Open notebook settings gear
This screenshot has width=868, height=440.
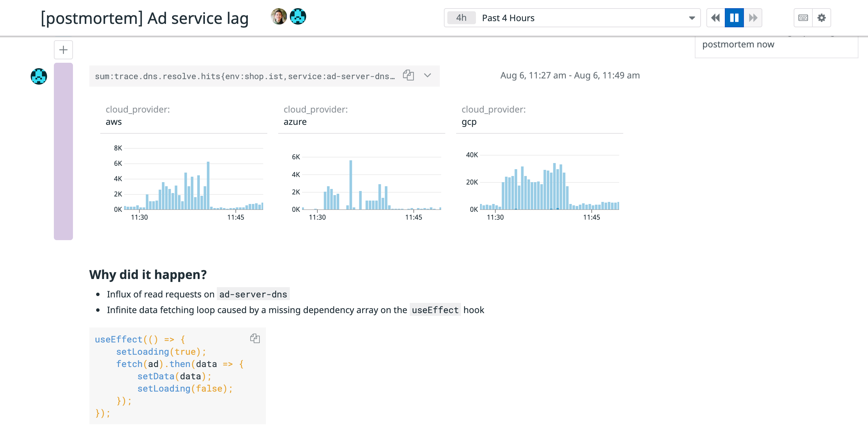click(822, 18)
